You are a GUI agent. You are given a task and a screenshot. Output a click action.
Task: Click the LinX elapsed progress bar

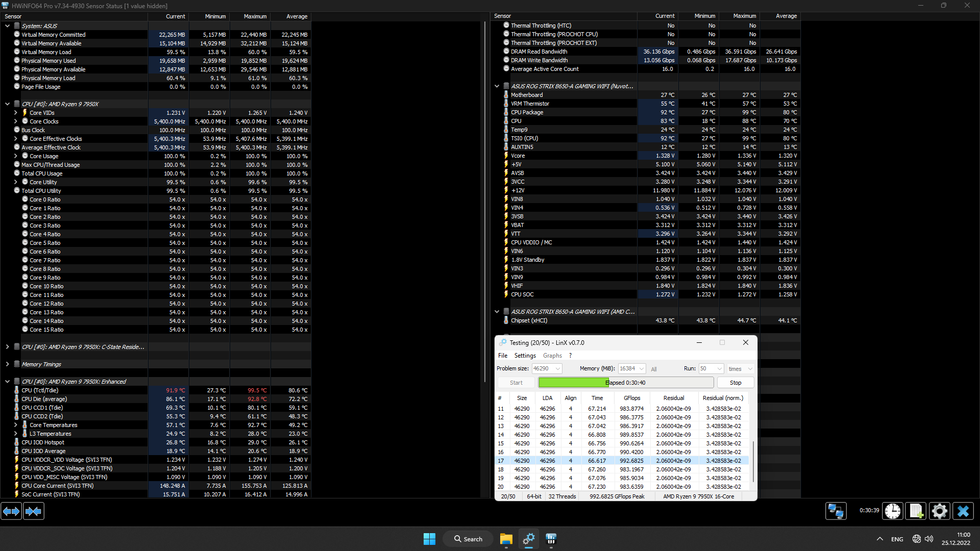(x=626, y=383)
